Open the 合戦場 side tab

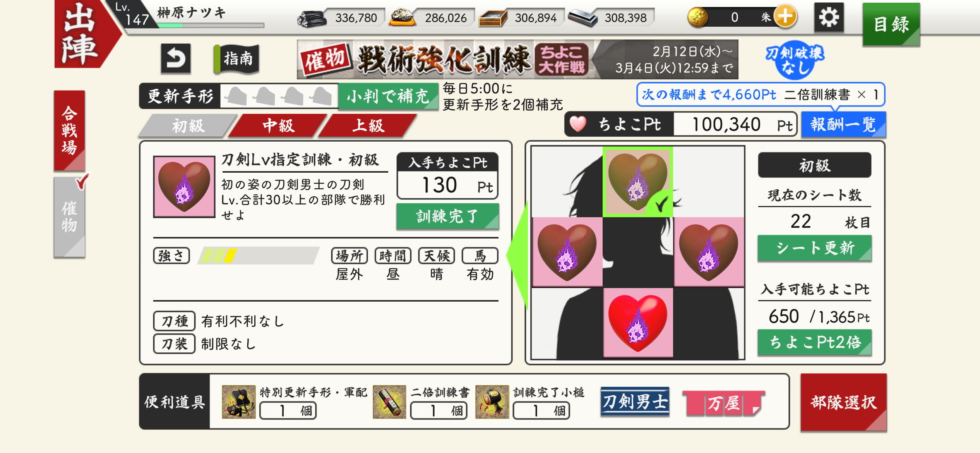[x=69, y=130]
